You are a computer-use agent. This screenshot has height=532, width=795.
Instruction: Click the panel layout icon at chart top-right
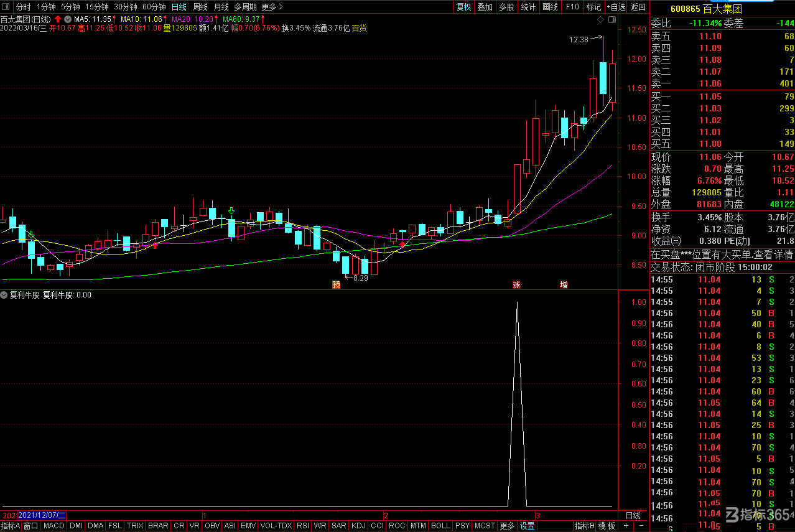click(x=612, y=20)
